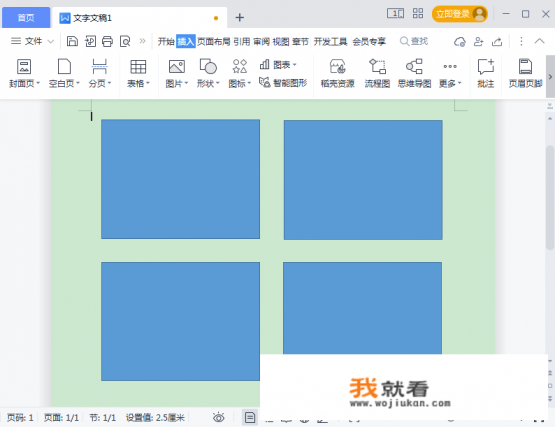
Task: Expand the arrow beside the File menu
Action: pos(51,41)
